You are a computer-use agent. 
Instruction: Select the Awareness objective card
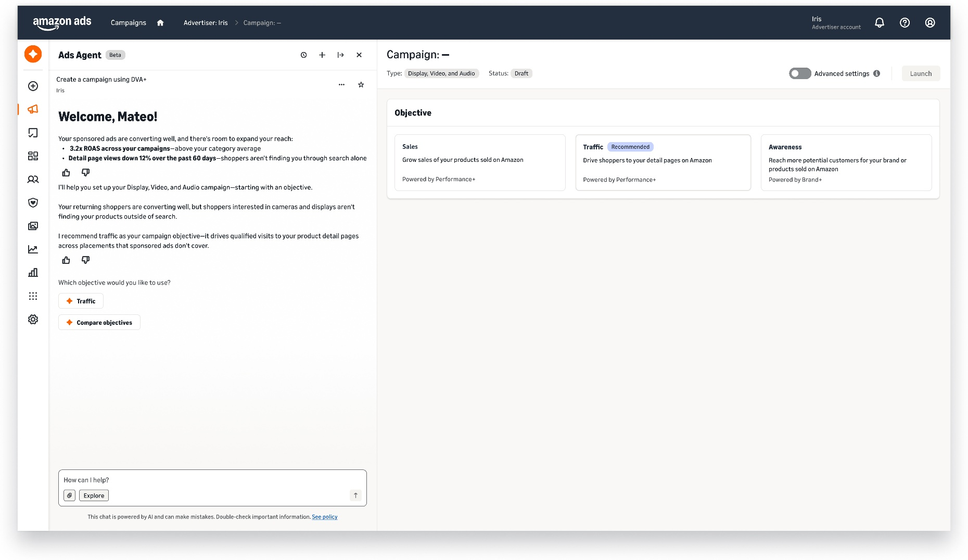(x=846, y=163)
